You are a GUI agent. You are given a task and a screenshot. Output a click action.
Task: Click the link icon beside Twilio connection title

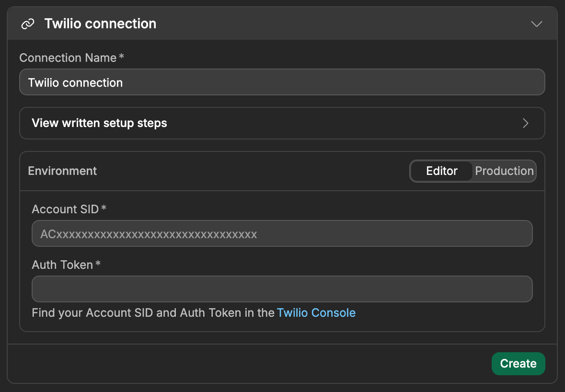coord(28,24)
